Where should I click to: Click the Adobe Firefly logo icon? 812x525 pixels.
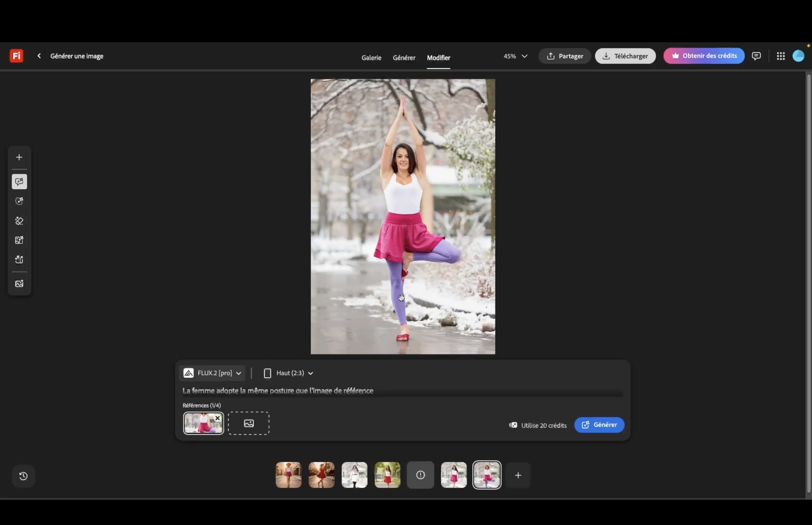point(16,56)
